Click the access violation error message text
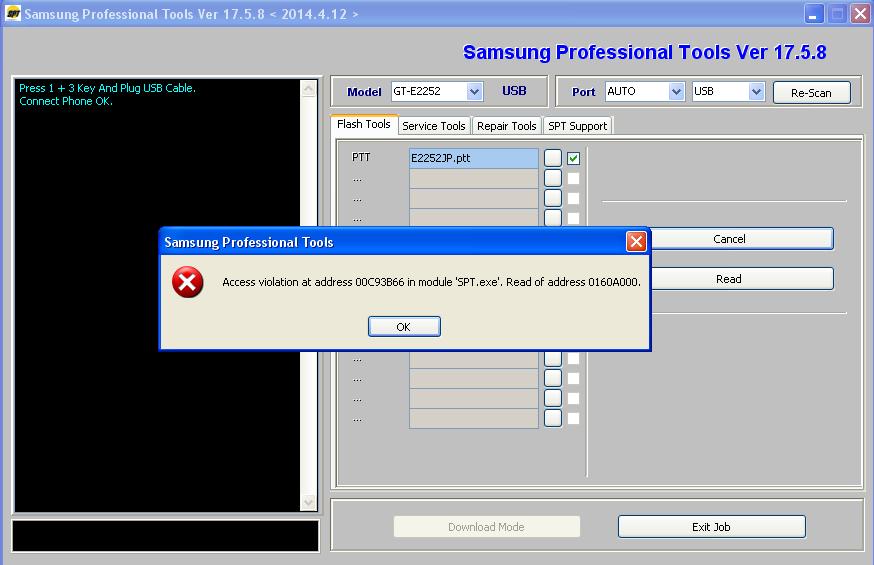Image resolution: width=874 pixels, height=565 pixels. (x=431, y=282)
